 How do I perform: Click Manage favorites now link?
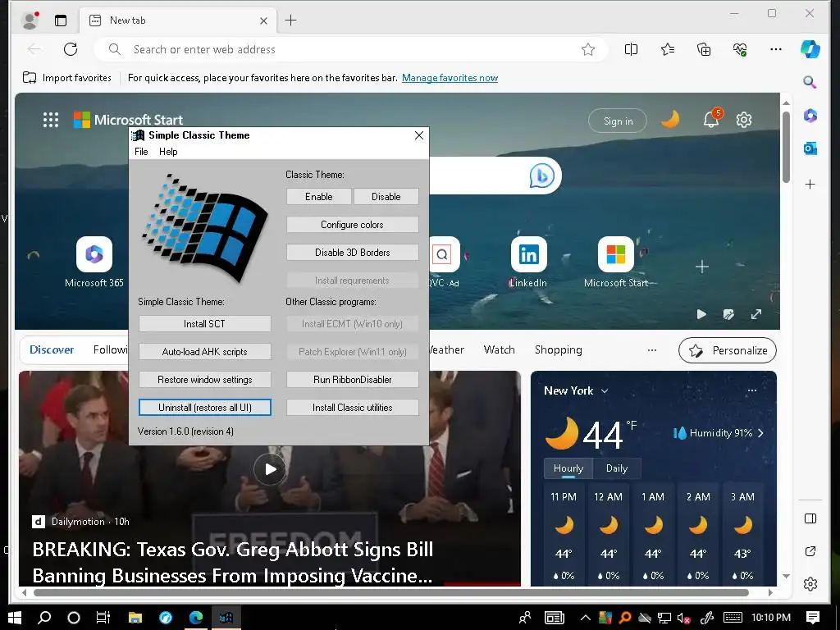coord(450,78)
